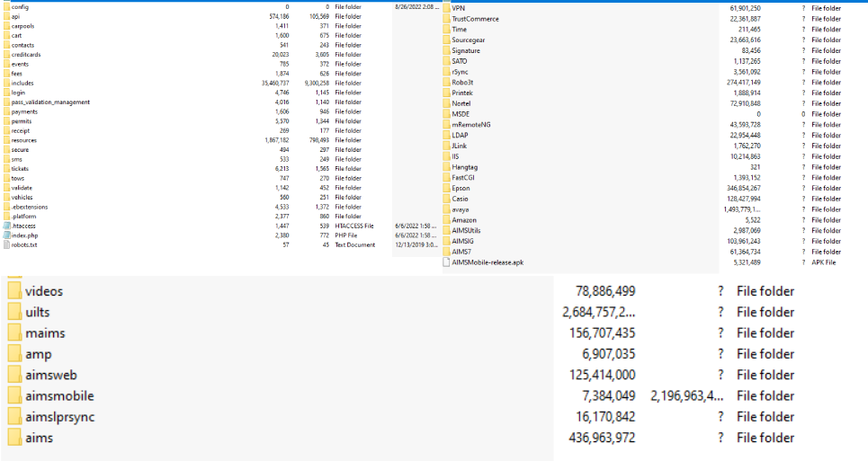Screen dimensions: 868x461
Task: Select the LDAP folder name
Action: [460, 136]
